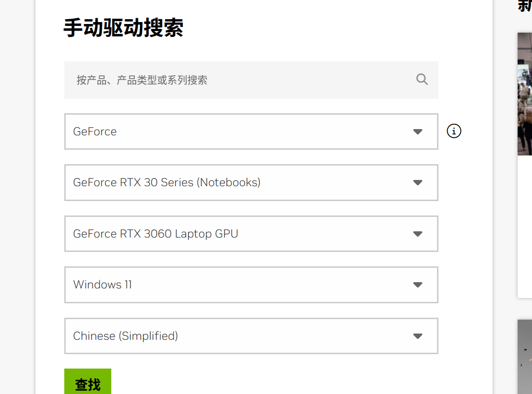Click the partially visible heading at top right
Screen dimensions: 532x394
click(x=525, y=6)
